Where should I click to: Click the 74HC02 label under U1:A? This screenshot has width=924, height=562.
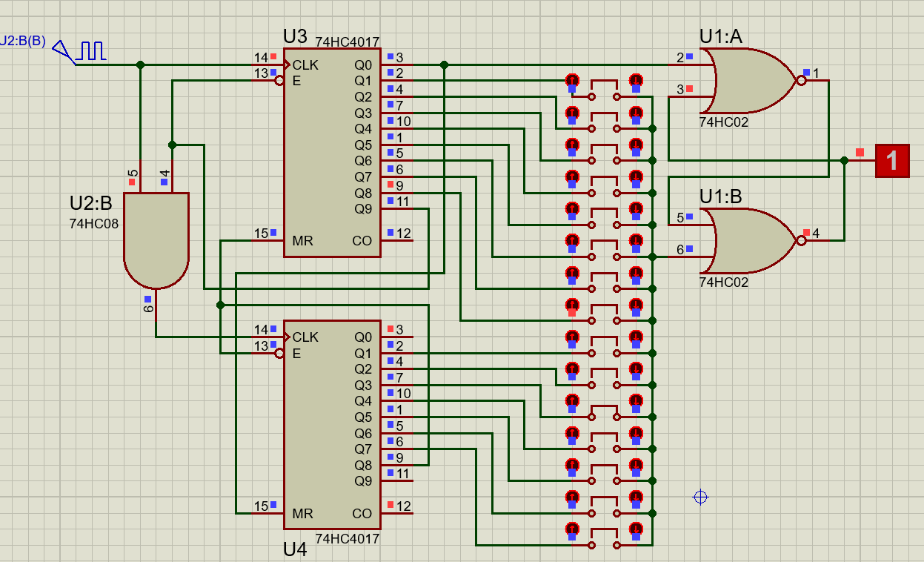pyautogui.click(x=724, y=122)
